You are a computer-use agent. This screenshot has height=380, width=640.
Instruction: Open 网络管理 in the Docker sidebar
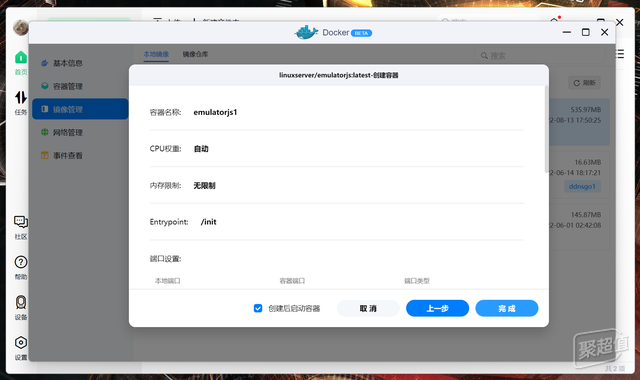click(80, 132)
